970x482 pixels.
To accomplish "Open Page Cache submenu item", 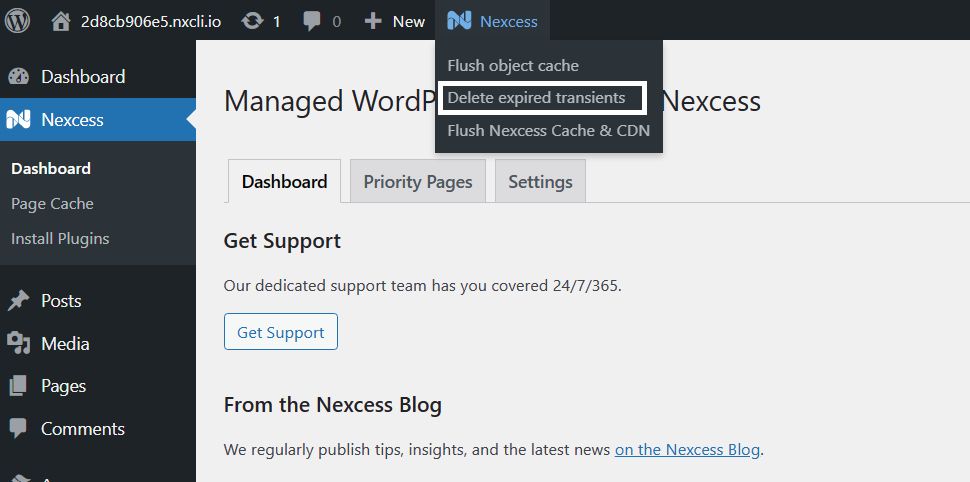I will (53, 204).
